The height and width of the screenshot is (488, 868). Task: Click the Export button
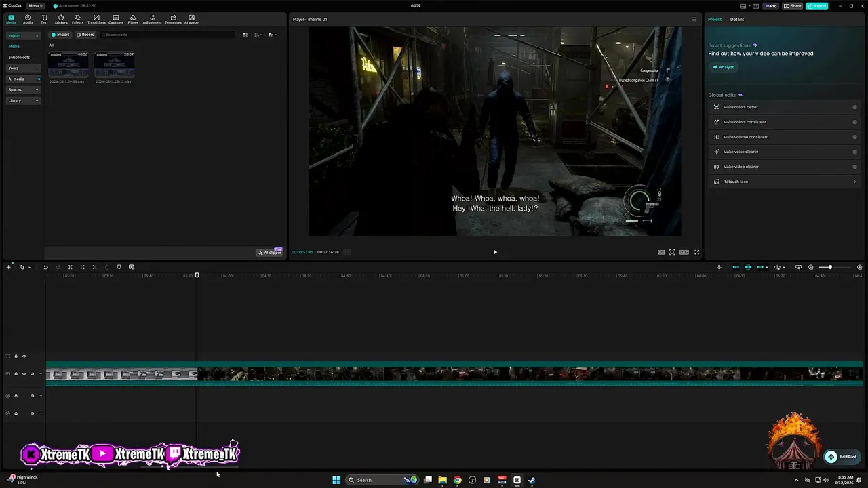(817, 6)
